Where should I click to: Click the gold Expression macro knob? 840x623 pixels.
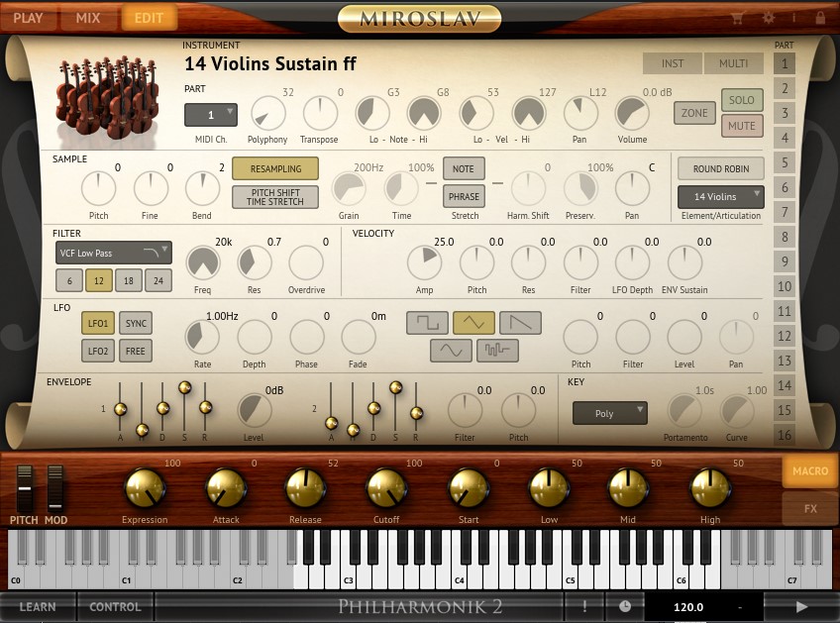click(x=145, y=488)
